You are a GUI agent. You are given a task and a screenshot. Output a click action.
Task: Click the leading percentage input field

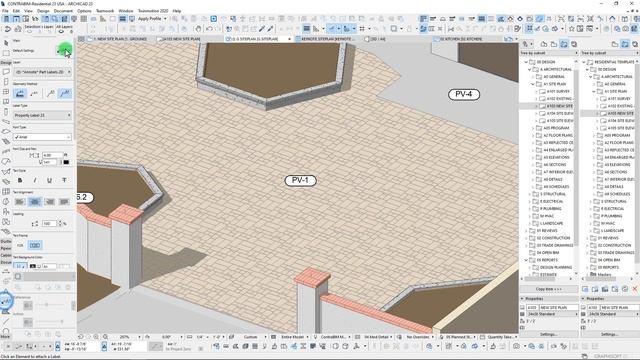(50, 224)
